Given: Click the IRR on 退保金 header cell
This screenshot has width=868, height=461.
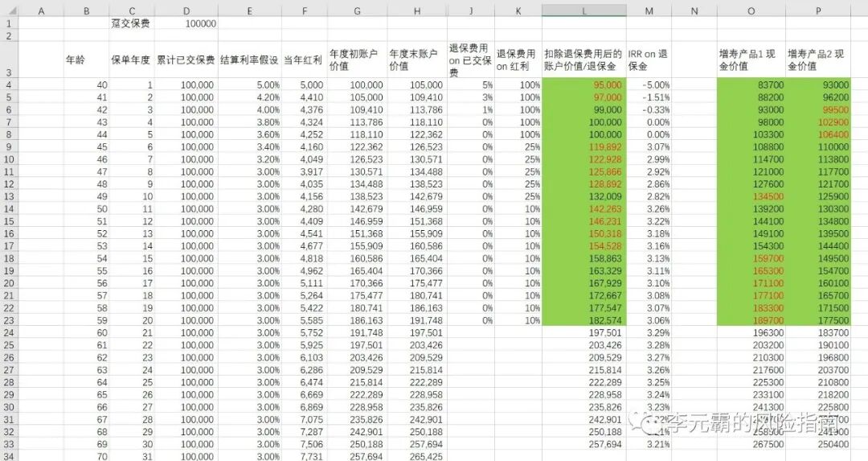Looking at the screenshot, I should pos(649,60).
